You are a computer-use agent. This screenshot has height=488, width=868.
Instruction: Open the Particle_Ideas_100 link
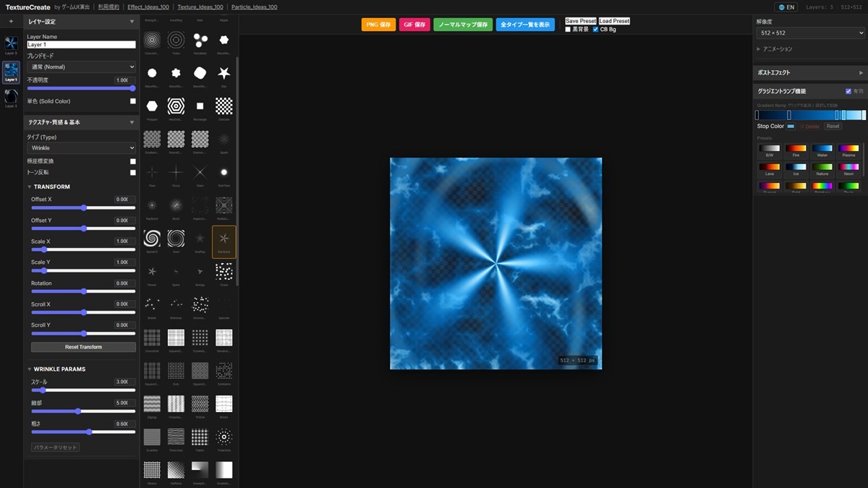tap(254, 7)
